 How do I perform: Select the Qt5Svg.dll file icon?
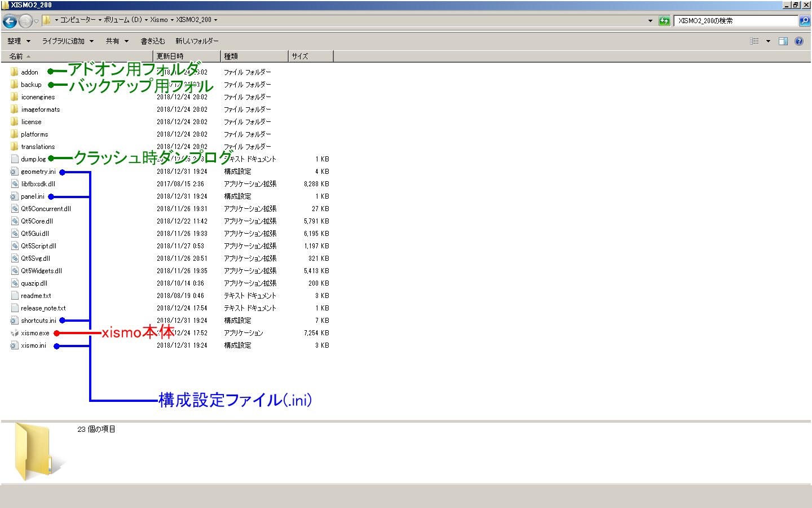click(15, 259)
